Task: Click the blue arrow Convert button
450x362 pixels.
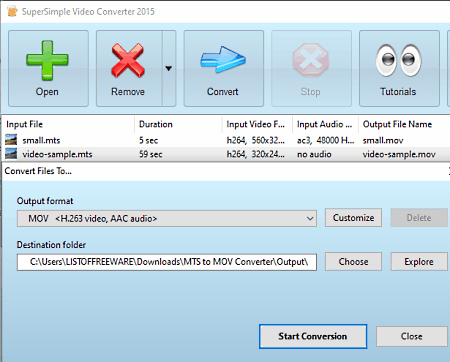Action: [224, 68]
